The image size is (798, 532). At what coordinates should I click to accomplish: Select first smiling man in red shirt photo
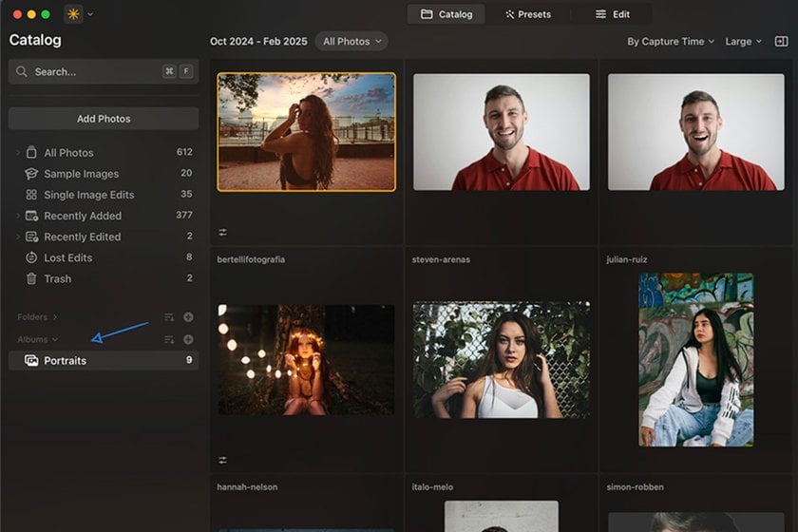(502, 132)
